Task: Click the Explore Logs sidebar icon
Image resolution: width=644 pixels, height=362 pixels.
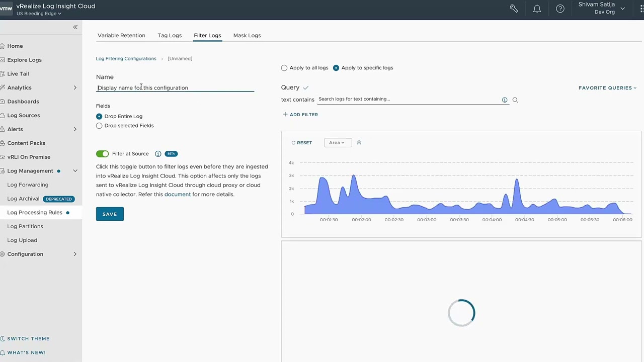Action: click(3, 60)
